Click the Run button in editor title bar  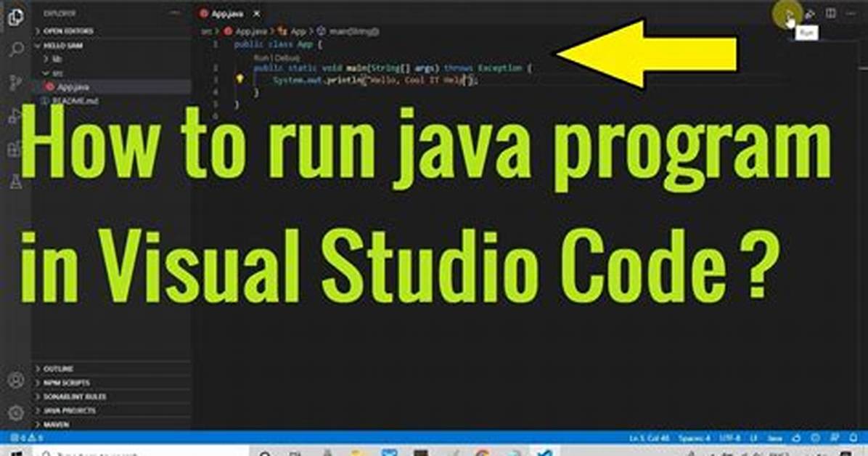pyautogui.click(x=789, y=14)
